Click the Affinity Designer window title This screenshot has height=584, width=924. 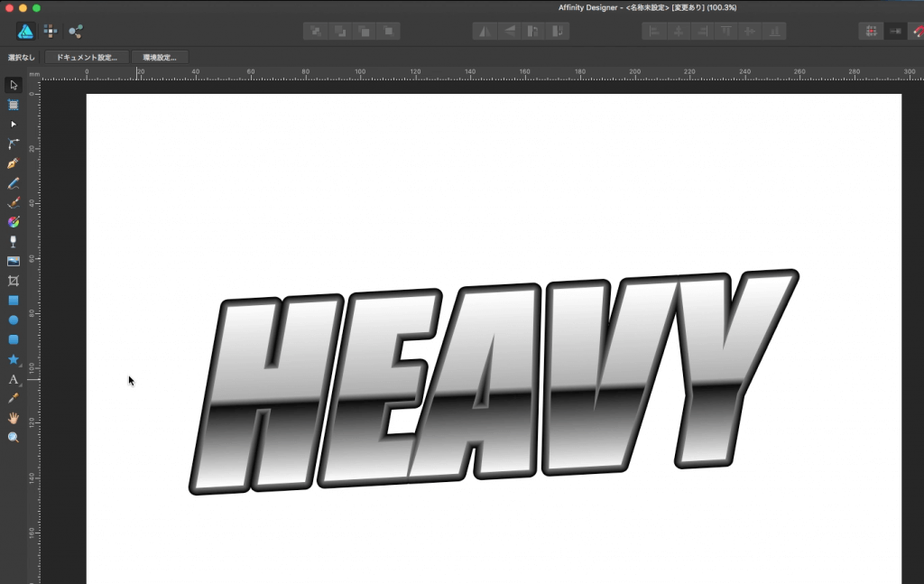(x=647, y=7)
